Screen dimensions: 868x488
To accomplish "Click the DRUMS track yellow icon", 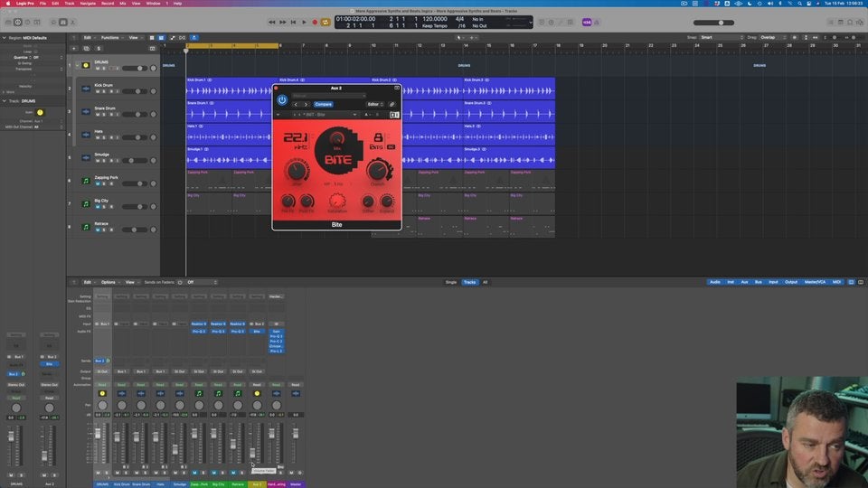I will pyautogui.click(x=86, y=65).
